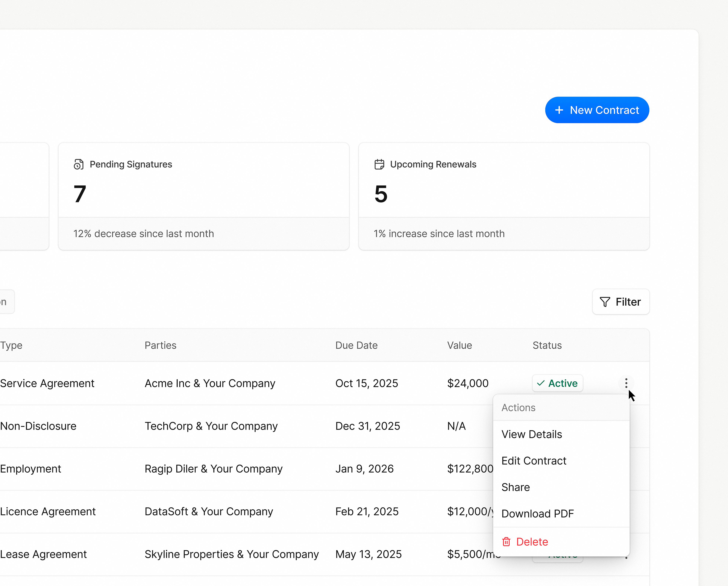Click the Filter funnel icon
This screenshot has width=728, height=586.
605,302
